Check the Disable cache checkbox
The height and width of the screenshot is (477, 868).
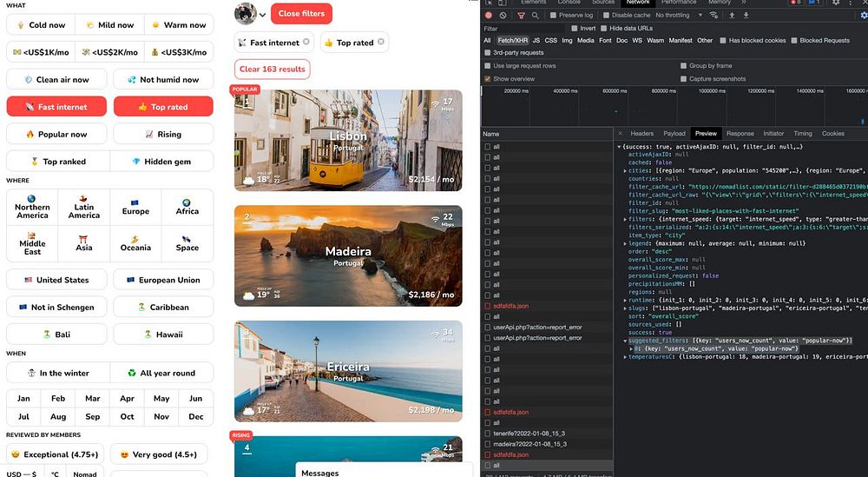[x=606, y=16]
